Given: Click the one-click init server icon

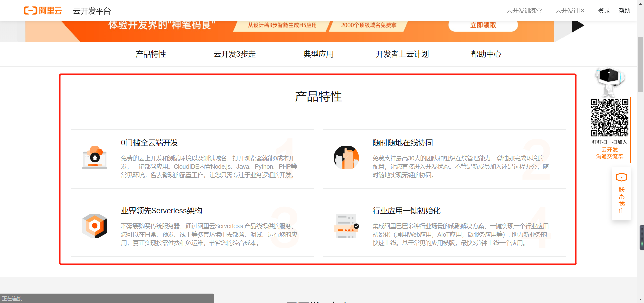Looking at the screenshot, I should pos(346,226).
